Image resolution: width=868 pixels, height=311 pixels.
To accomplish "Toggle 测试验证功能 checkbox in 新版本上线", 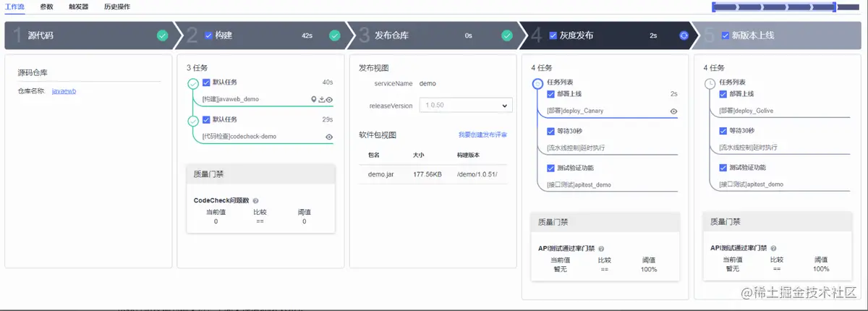I will (x=723, y=168).
